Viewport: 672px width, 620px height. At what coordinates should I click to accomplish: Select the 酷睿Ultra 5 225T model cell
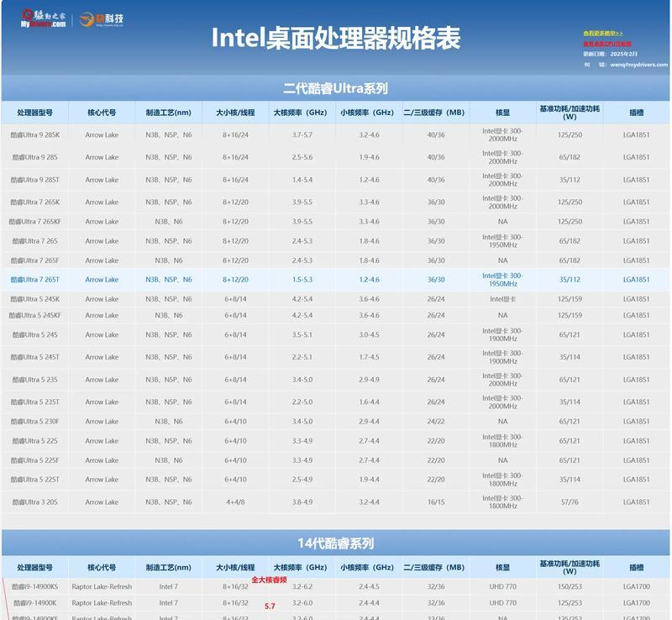(x=34, y=480)
